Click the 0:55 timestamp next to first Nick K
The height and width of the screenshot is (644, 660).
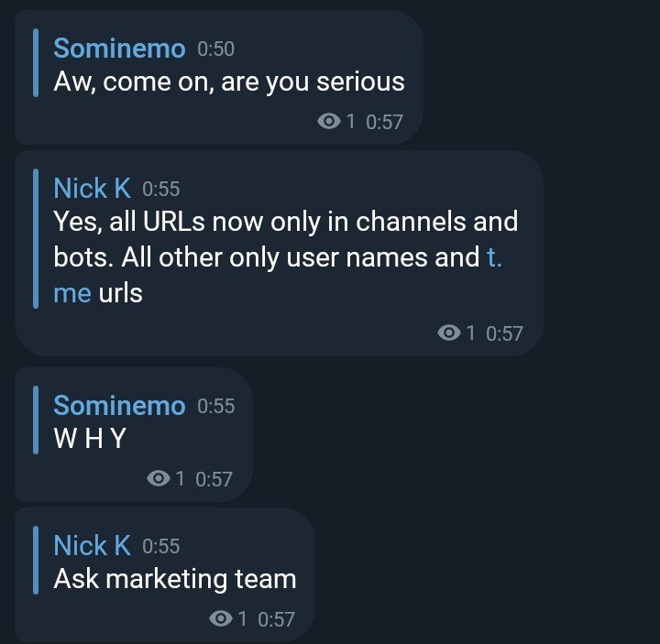(x=161, y=189)
